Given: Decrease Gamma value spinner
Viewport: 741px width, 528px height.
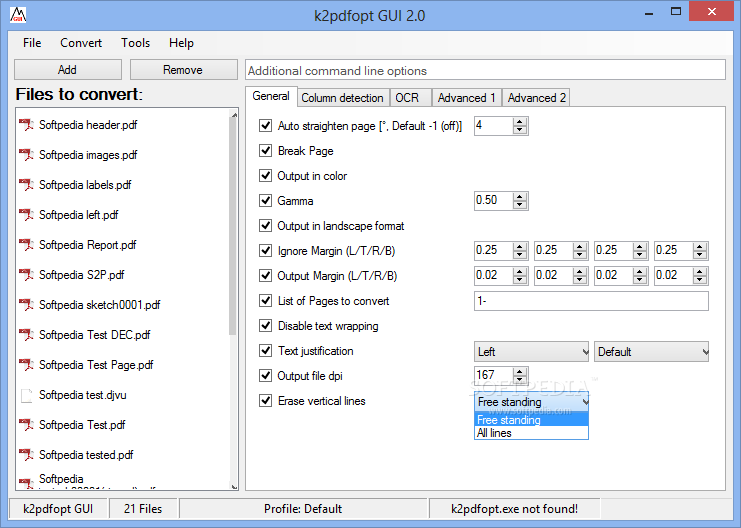Looking at the screenshot, I should tap(520, 205).
